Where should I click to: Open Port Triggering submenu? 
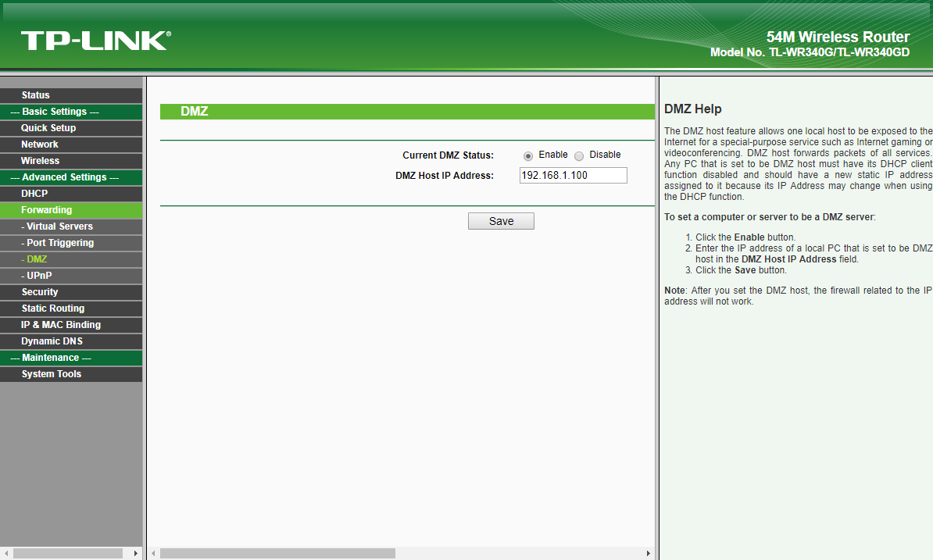point(71,243)
